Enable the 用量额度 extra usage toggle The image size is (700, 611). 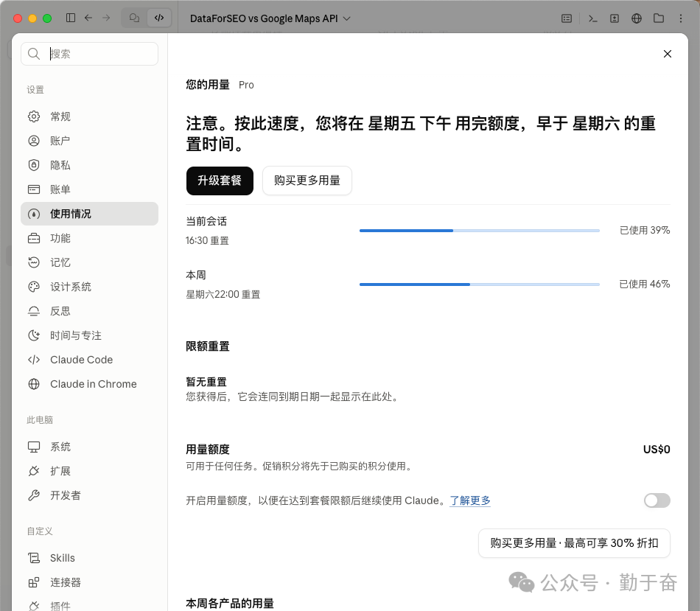coord(657,500)
